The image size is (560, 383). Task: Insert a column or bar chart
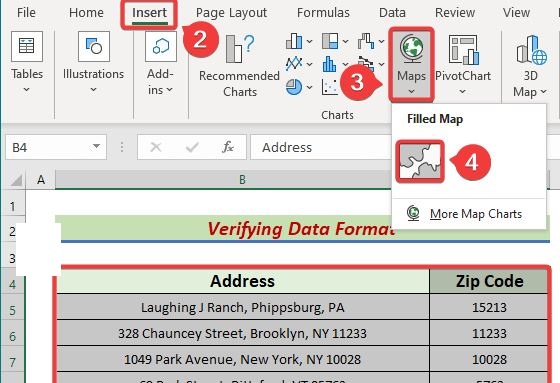(294, 41)
